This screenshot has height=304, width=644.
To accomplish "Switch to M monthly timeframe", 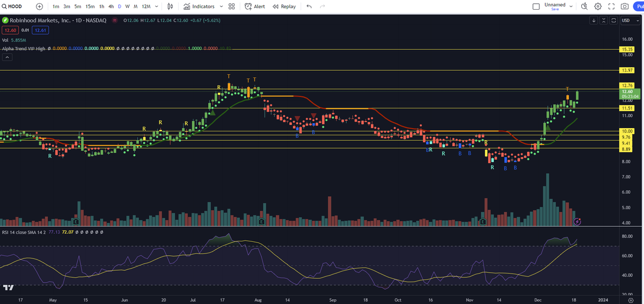I will tap(135, 6).
